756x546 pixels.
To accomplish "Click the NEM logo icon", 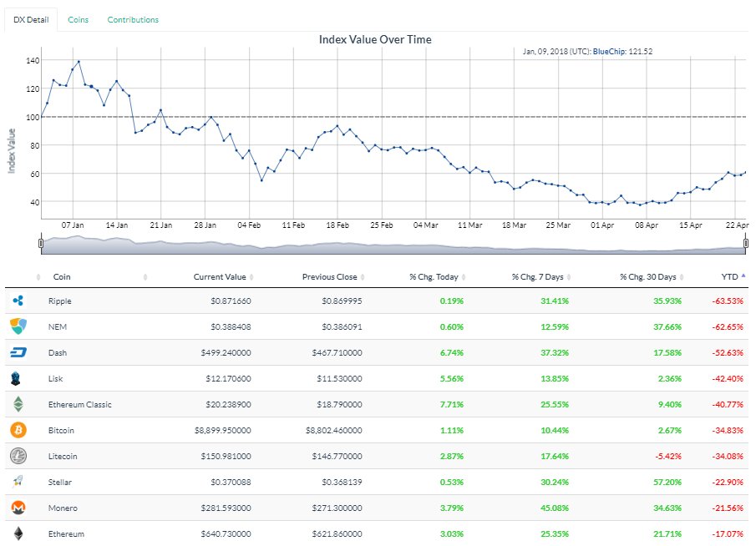I will pyautogui.click(x=20, y=327).
